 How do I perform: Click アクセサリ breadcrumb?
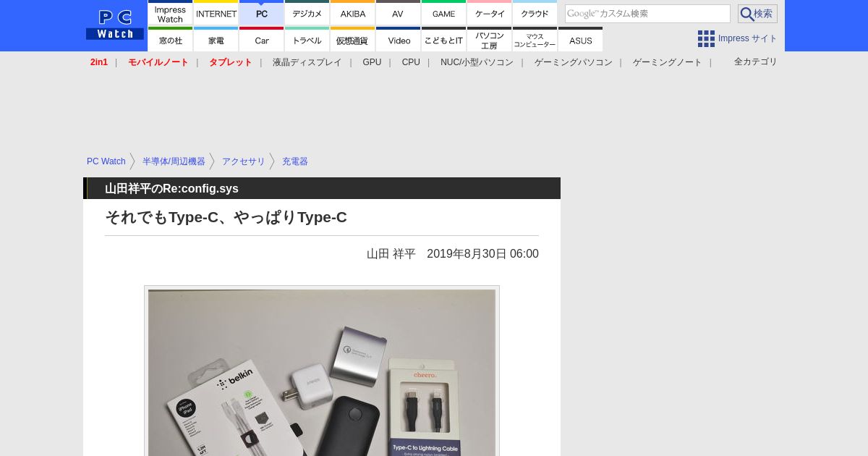[244, 161]
